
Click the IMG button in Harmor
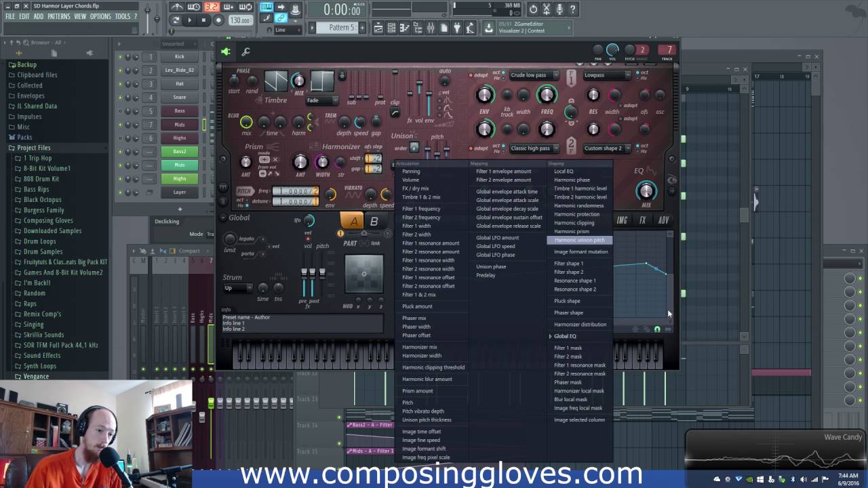[x=622, y=220]
